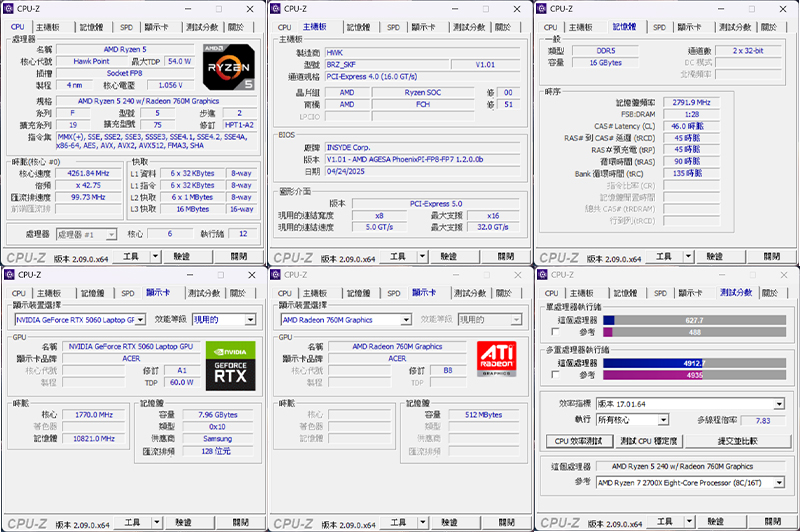Screen dimensions: 800x532
Task: Click CPU-Z title icon in the INSYDE BIOS mainboard window
Action: coord(276,9)
